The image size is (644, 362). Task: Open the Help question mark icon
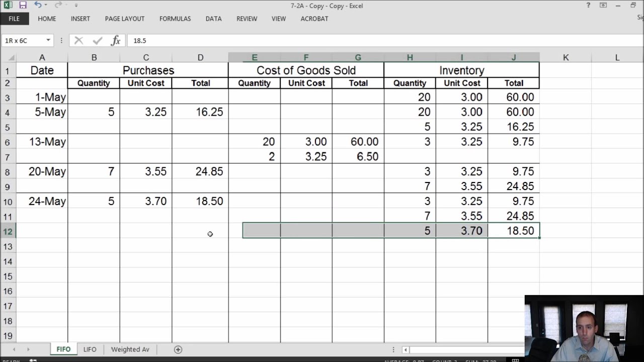tap(588, 6)
